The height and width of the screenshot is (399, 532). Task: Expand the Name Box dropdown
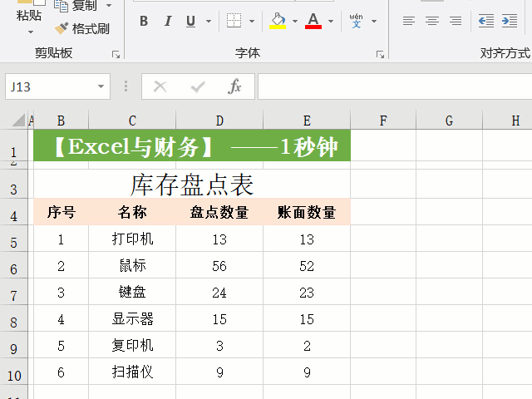101,86
